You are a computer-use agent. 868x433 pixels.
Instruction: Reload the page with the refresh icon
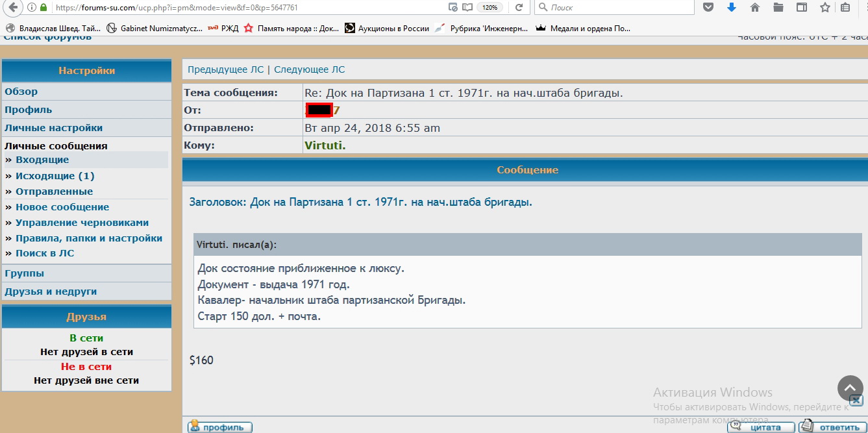click(519, 8)
